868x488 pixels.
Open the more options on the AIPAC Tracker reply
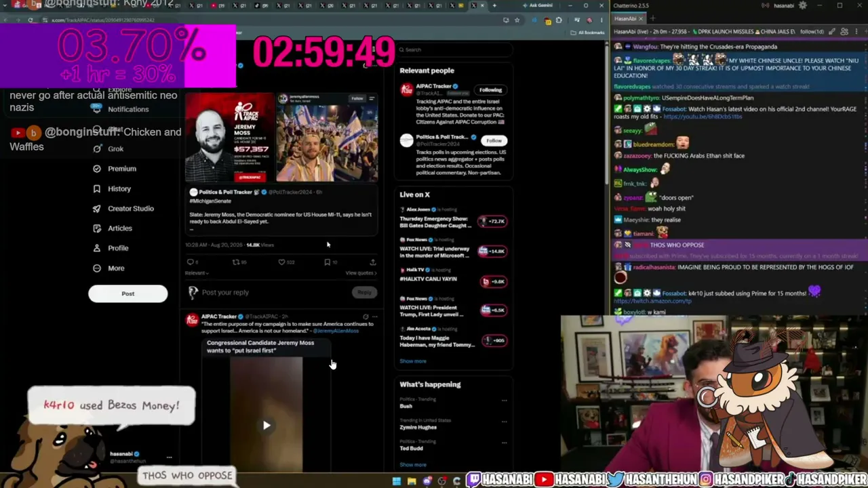pyautogui.click(x=374, y=317)
